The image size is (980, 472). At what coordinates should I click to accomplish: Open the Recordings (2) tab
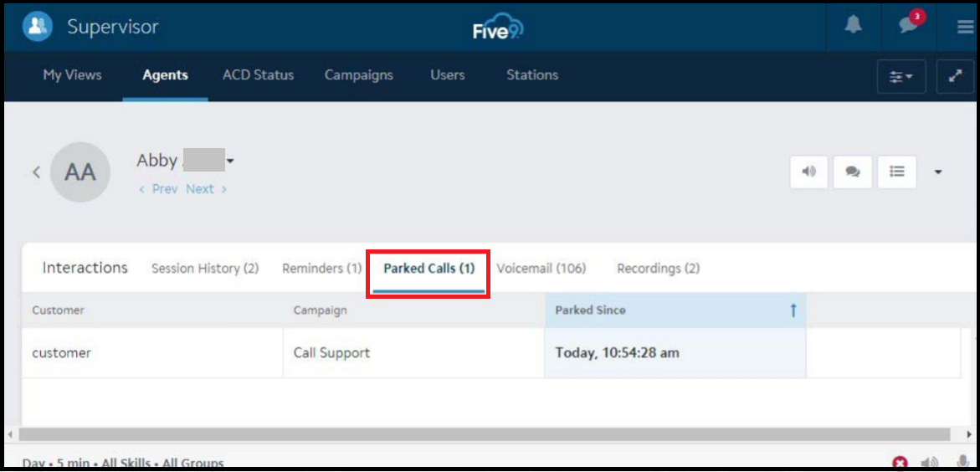(658, 268)
